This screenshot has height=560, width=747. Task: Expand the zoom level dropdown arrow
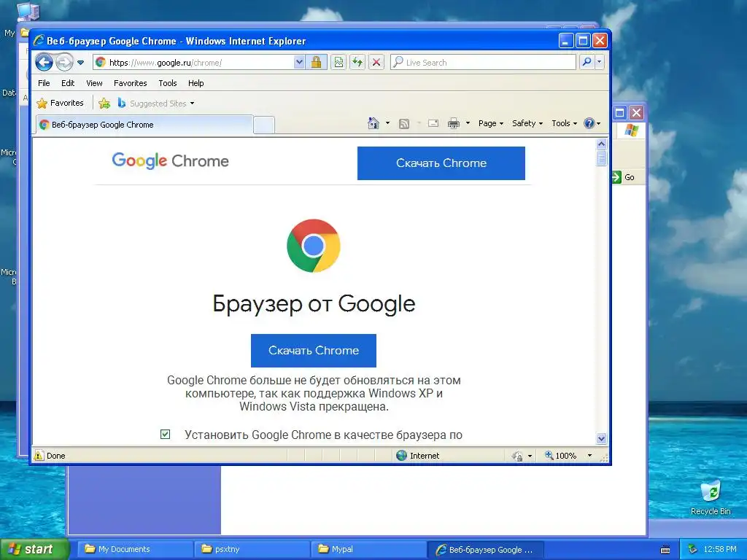(589, 456)
